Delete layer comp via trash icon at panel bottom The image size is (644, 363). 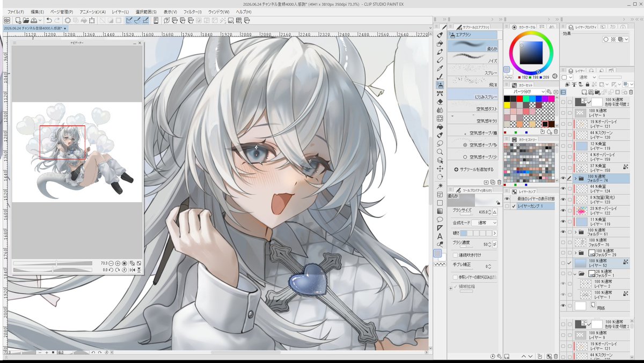coord(556,356)
